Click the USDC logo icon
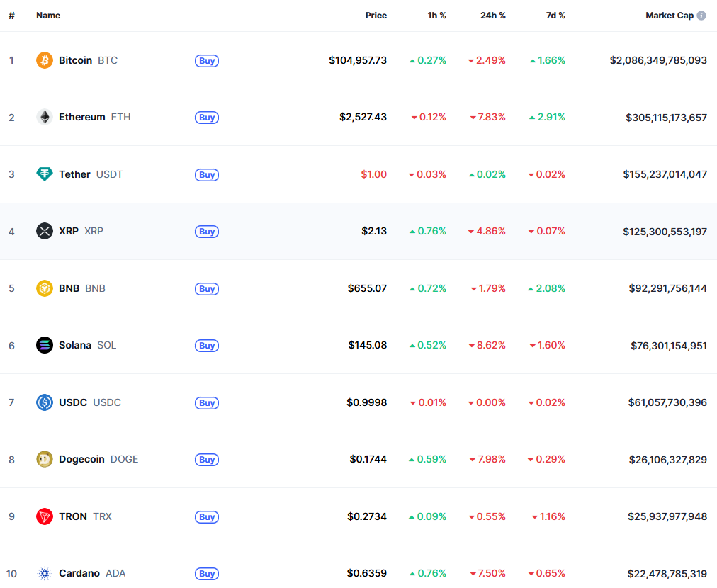717x588 pixels. tap(45, 402)
